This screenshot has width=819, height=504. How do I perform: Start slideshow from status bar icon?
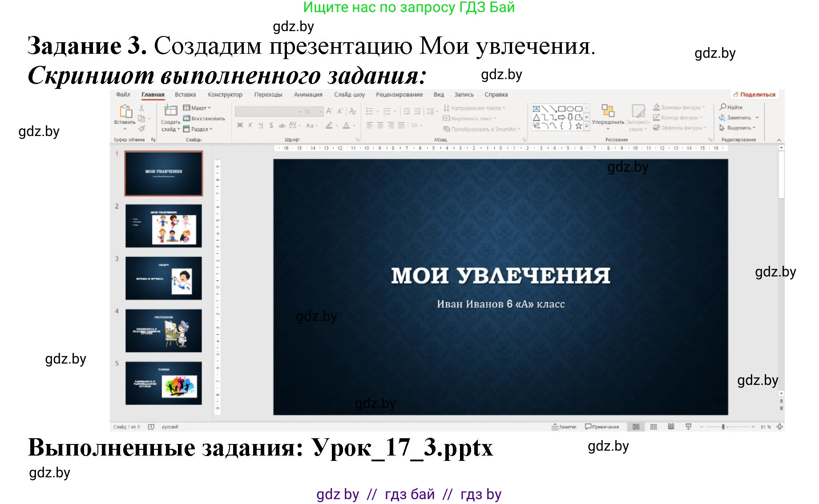(688, 427)
